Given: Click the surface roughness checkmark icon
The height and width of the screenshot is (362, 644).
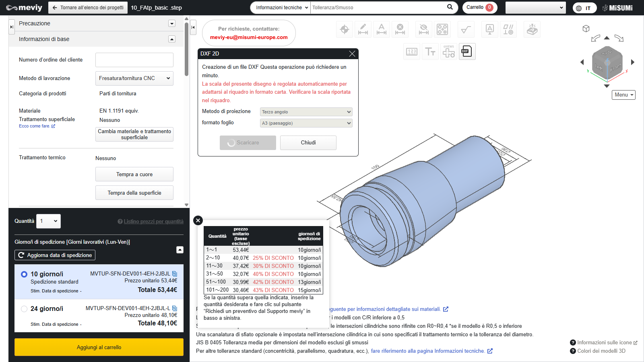Looking at the screenshot, I should 466,29.
